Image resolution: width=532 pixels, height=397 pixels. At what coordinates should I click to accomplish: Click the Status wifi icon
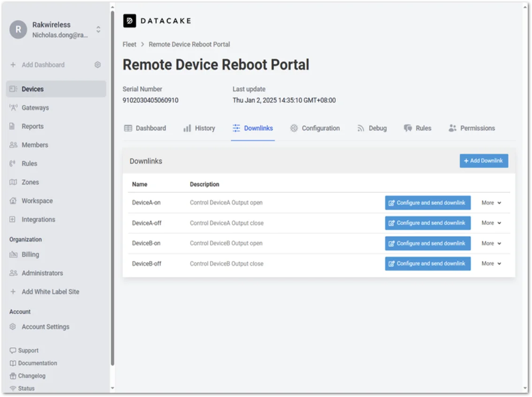coord(13,389)
